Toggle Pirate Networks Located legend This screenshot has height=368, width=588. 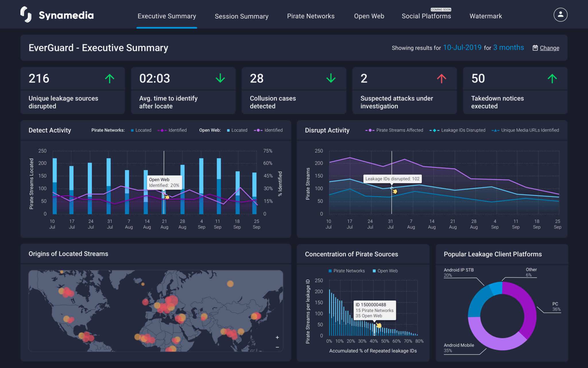(x=141, y=130)
